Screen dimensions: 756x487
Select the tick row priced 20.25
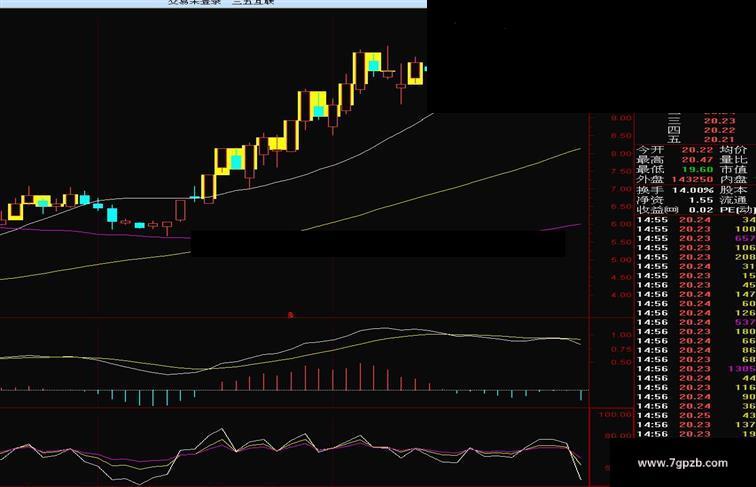(x=696, y=415)
